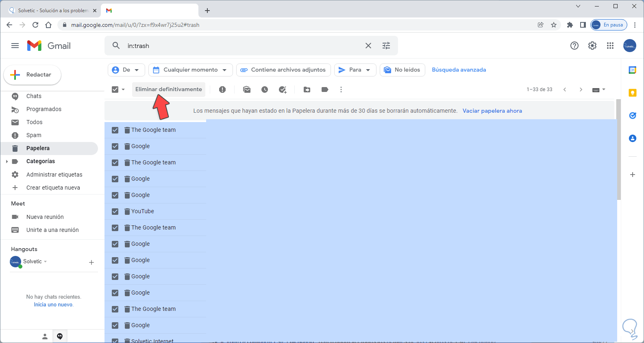Open the select-all dropdown arrow
Image resolution: width=644 pixels, height=343 pixels.
(123, 90)
